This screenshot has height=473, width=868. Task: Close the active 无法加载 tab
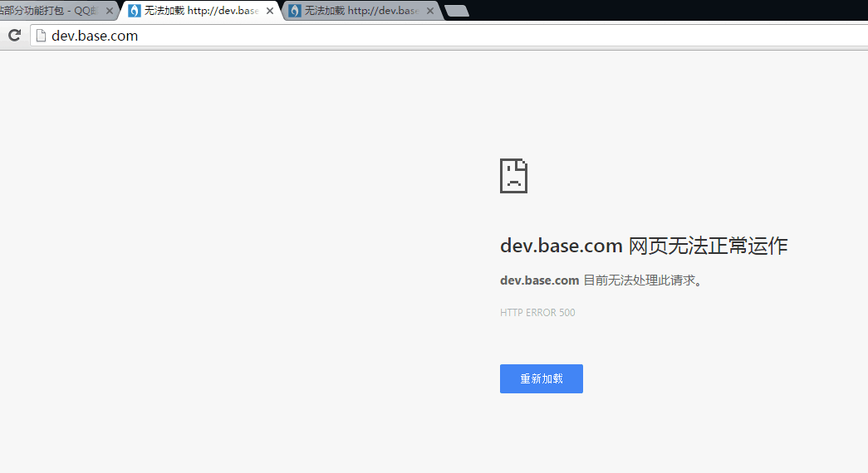point(270,11)
